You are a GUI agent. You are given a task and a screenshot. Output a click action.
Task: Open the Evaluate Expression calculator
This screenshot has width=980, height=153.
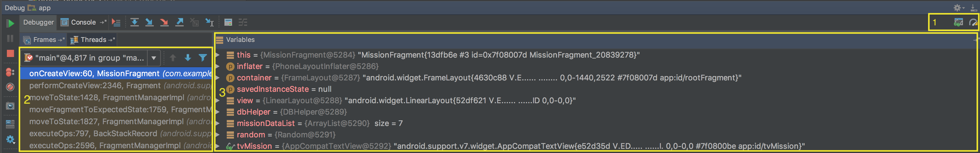click(x=228, y=22)
